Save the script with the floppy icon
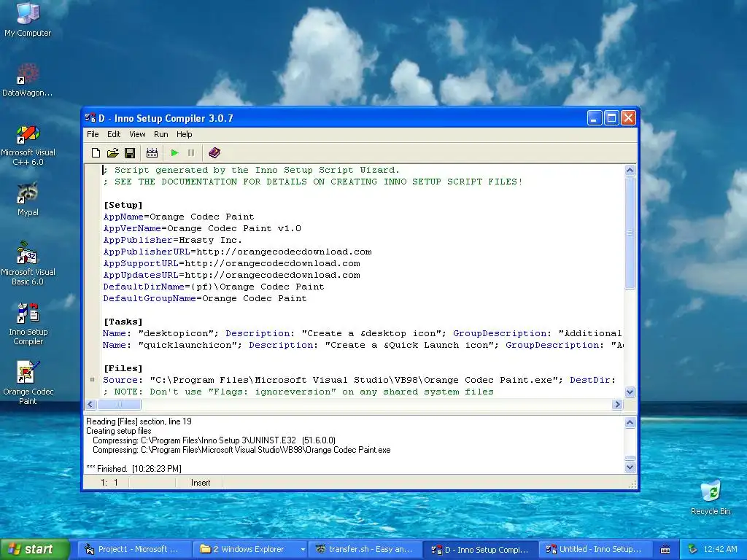Viewport: 747px width, 560px height. (130, 153)
